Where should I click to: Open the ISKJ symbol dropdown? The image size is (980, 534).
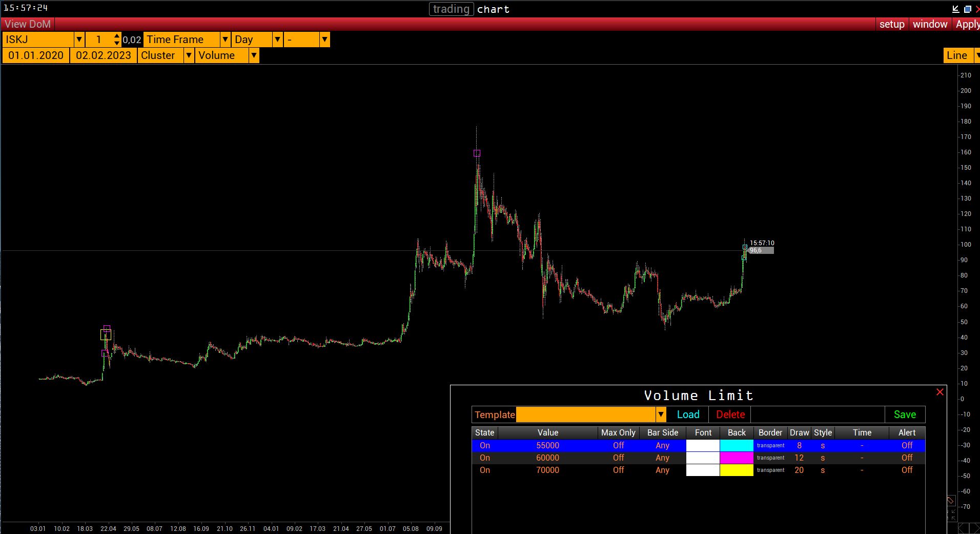pyautogui.click(x=79, y=39)
